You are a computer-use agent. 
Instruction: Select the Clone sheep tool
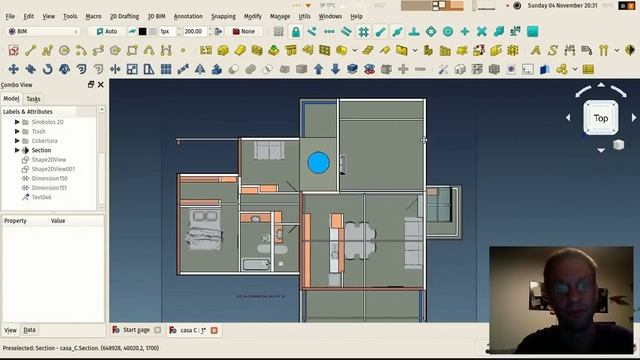[x=64, y=69]
